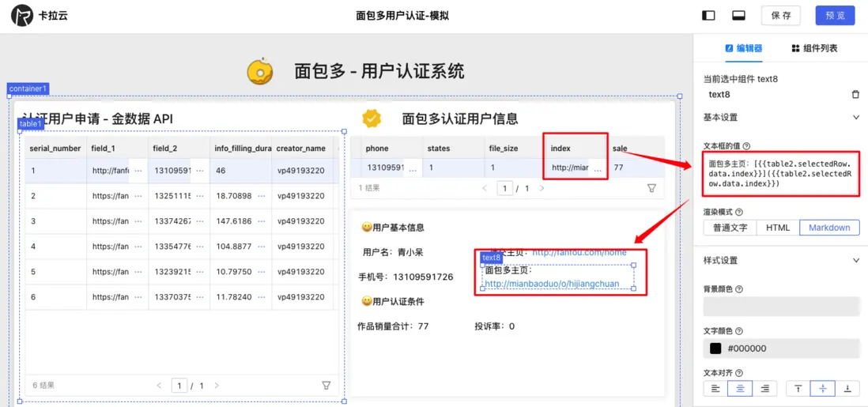
Task: Click the serial_number column header
Action: click(55, 149)
